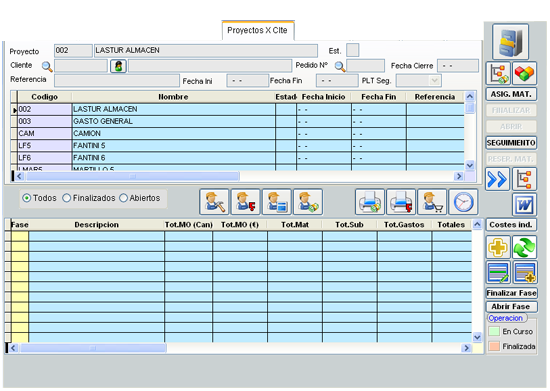Image resolution: width=550 pixels, height=391 pixels.
Task: Click the Cliente search magnifier icon
Action: [x=47, y=66]
